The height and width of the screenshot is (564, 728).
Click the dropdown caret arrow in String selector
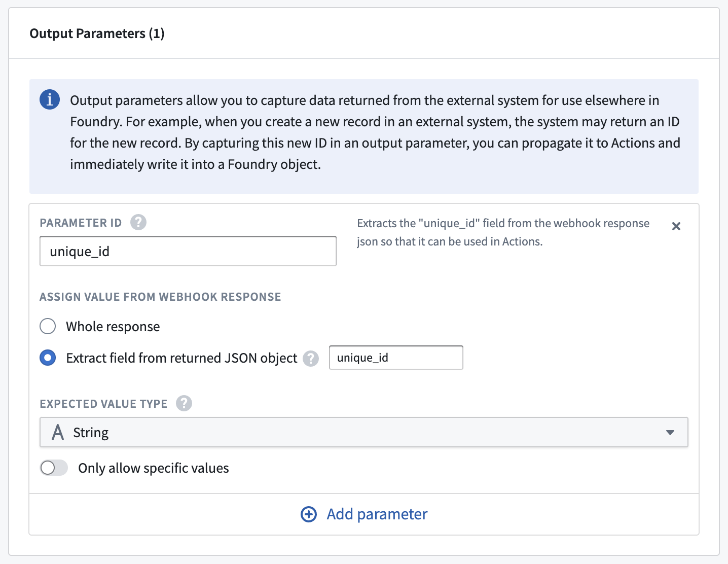(670, 433)
